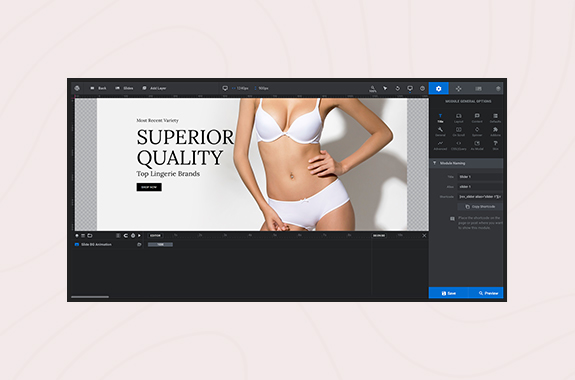Click the layers list icon in timeline
The image size is (575, 380).
pyautogui.click(x=83, y=235)
